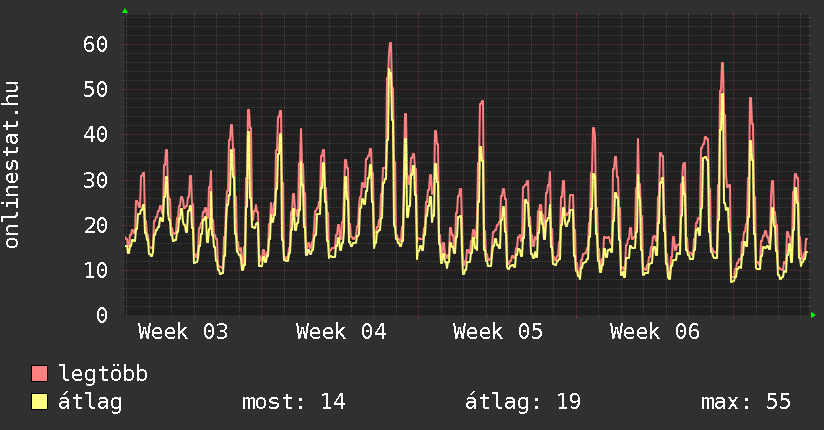Click the highest red peak near Week 04
The width and height of the screenshot is (824, 430).
390,44
